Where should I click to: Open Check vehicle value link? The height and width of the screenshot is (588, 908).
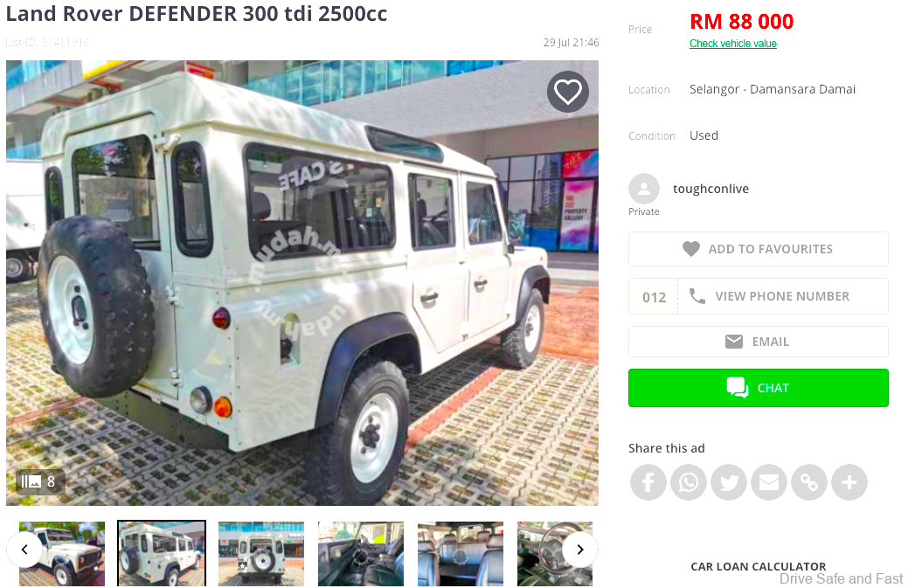732,44
